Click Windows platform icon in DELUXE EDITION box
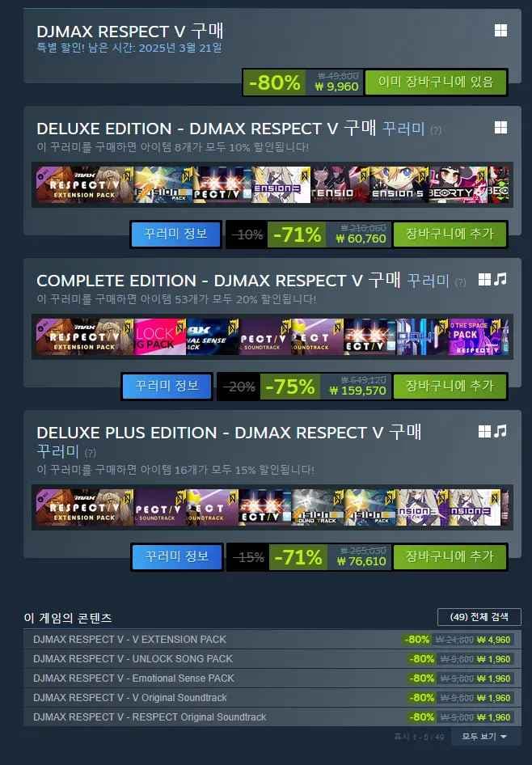 click(x=500, y=128)
